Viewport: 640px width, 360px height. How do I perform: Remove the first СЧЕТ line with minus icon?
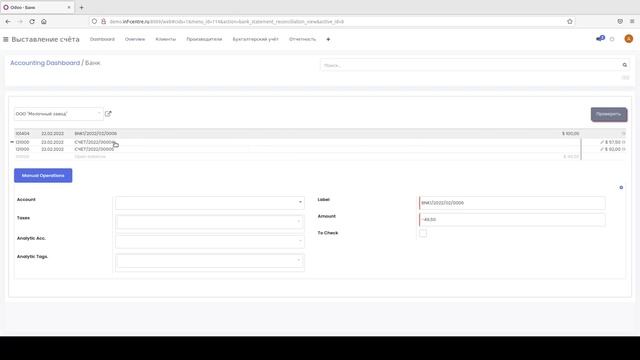coord(12,142)
